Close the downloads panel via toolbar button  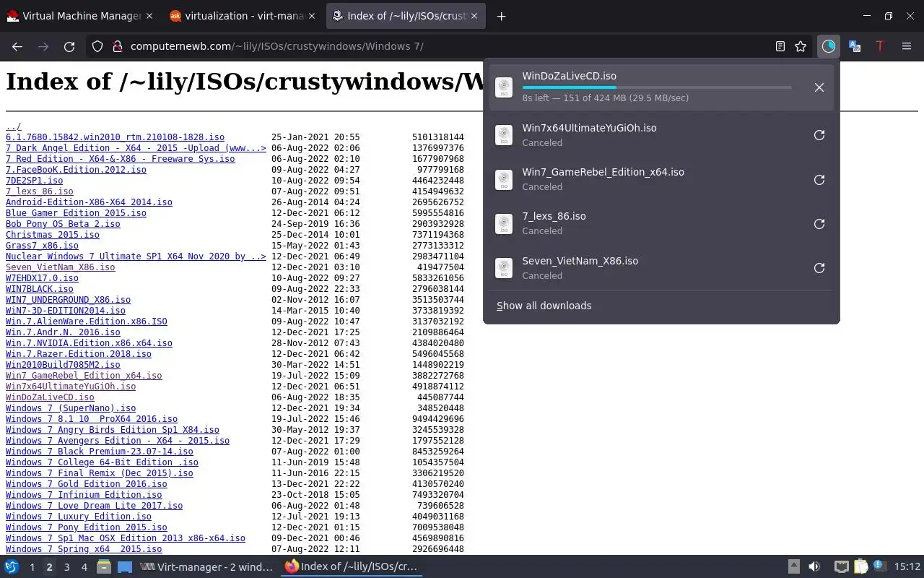(828, 46)
